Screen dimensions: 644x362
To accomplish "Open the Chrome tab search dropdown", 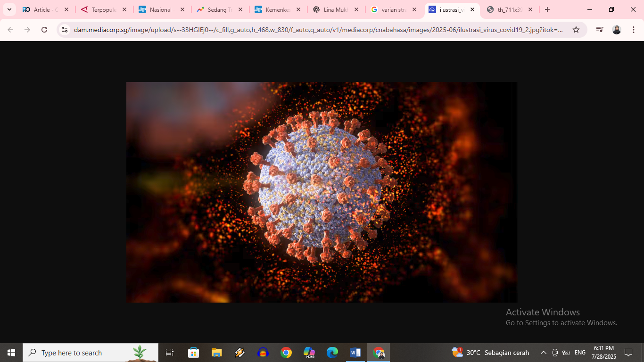I will point(9,9).
